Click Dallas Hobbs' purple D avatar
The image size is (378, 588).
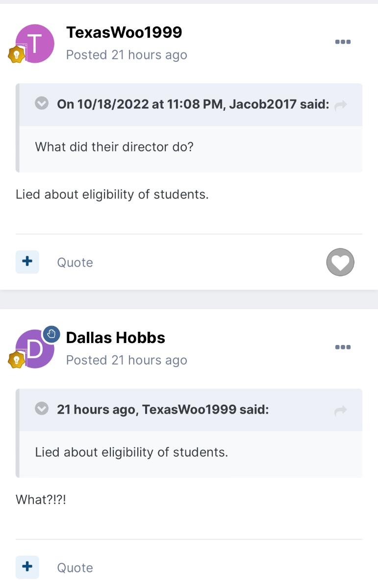pyautogui.click(x=35, y=349)
